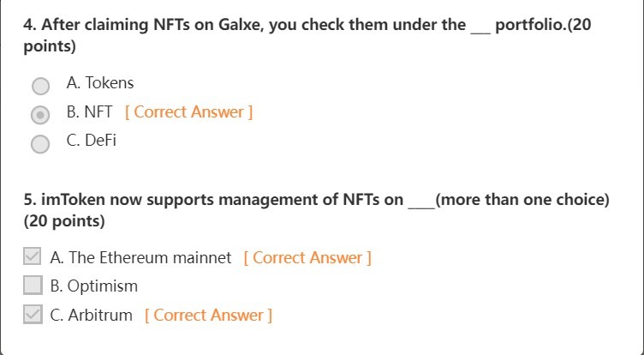
Task: Click question 5 text about imToken NFTs
Action: 214,200
